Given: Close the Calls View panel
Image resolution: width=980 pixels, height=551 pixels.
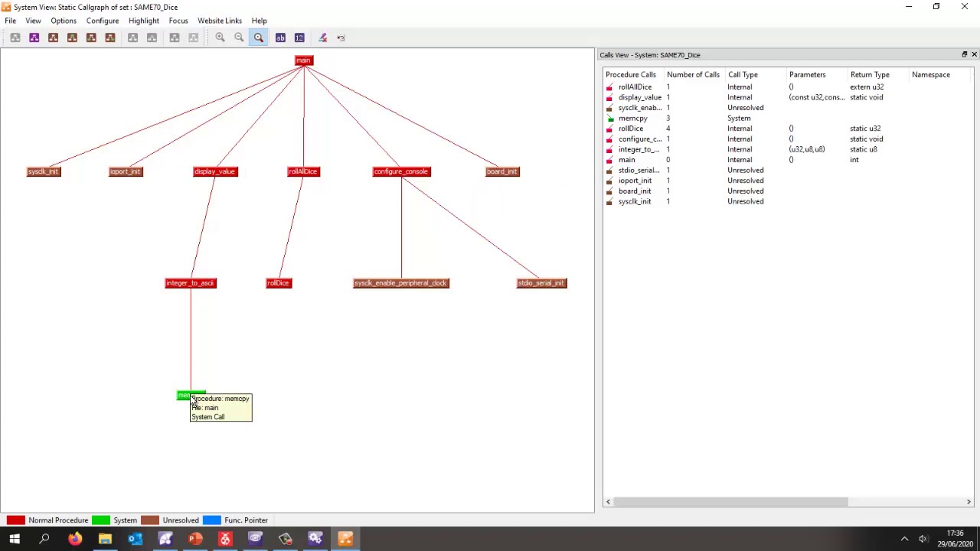Looking at the screenshot, I should [x=974, y=55].
